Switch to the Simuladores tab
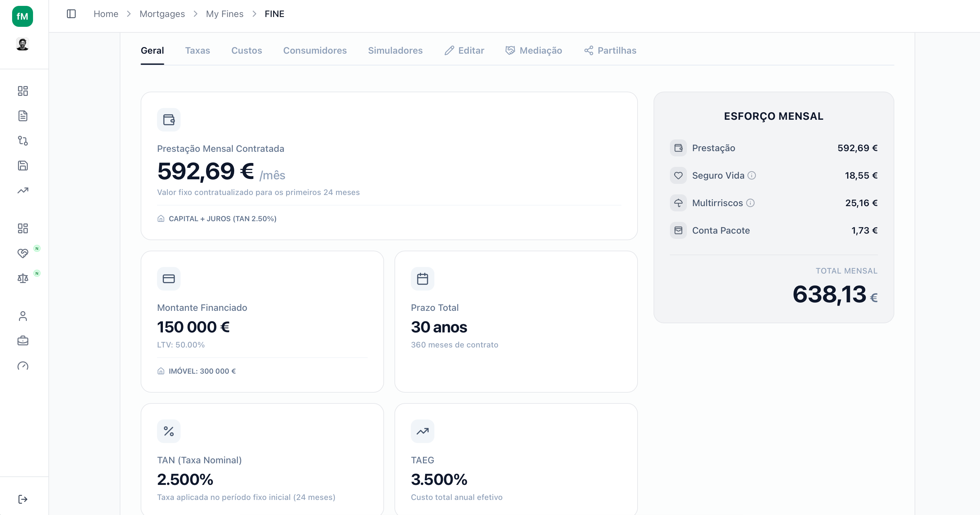The width and height of the screenshot is (980, 515). [x=395, y=51]
